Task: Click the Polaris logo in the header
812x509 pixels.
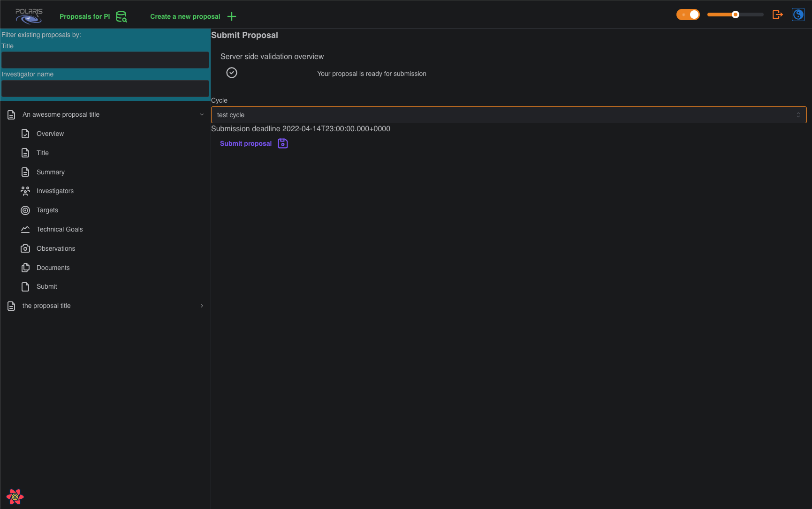Action: [x=29, y=16]
